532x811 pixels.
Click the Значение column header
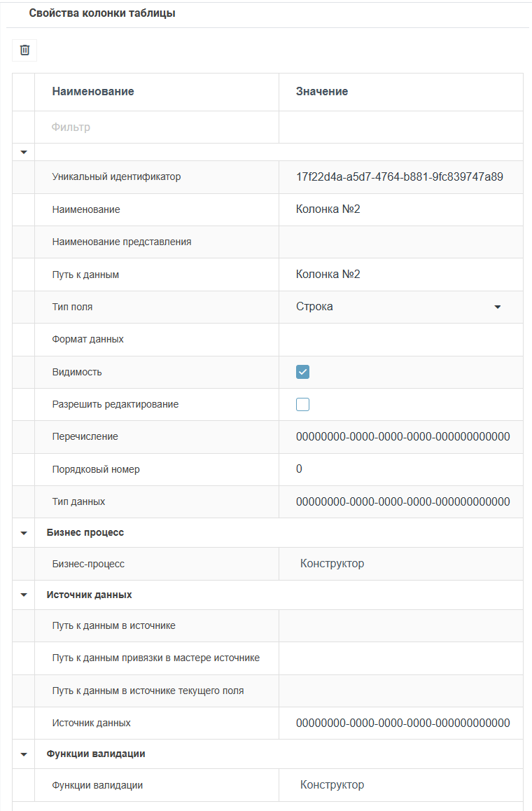point(322,92)
